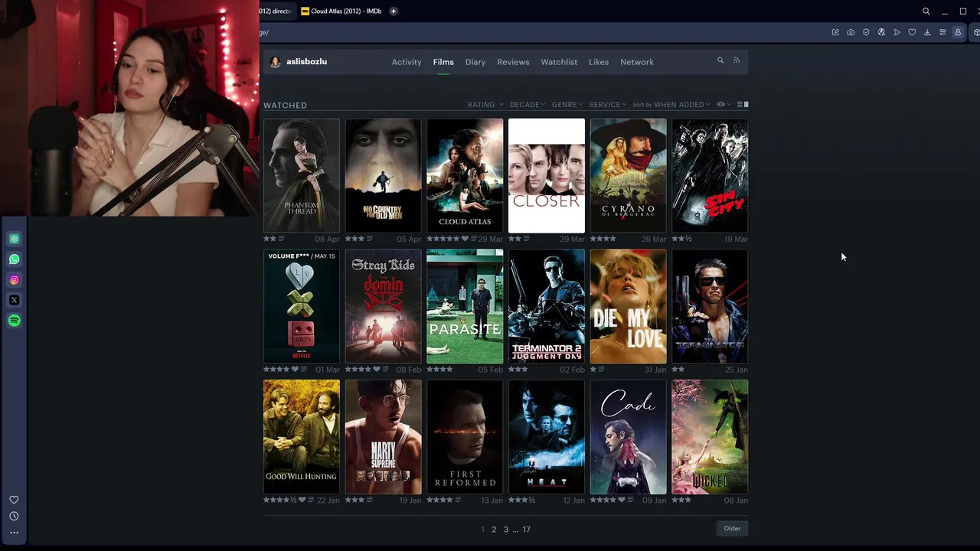Click the edit/note icon in address bar
This screenshot has height=551, width=980.
tap(835, 32)
